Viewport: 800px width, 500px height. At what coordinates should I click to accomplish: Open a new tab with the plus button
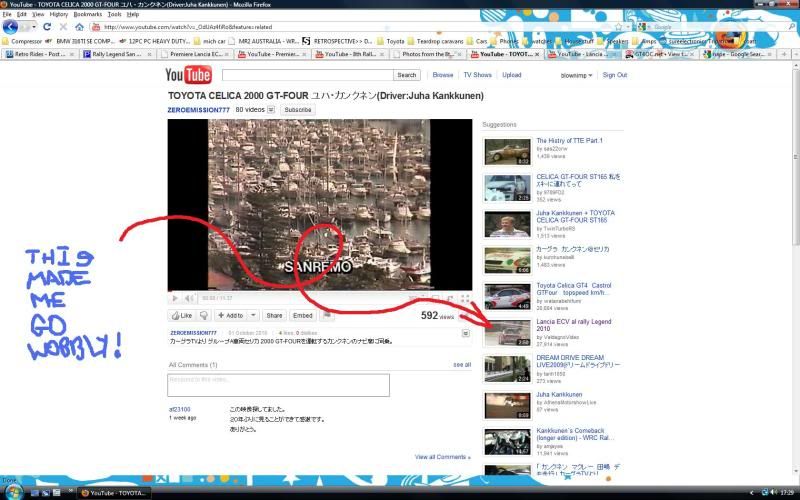click(784, 54)
